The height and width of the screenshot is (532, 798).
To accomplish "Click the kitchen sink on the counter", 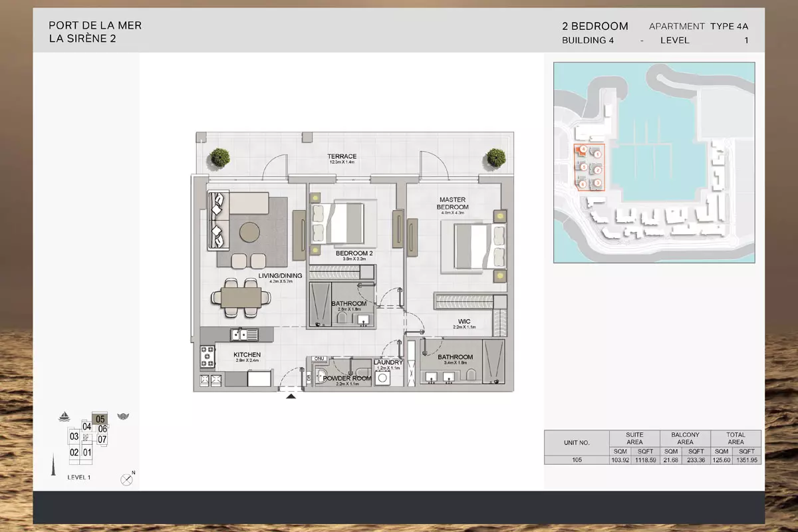I will point(239,334).
